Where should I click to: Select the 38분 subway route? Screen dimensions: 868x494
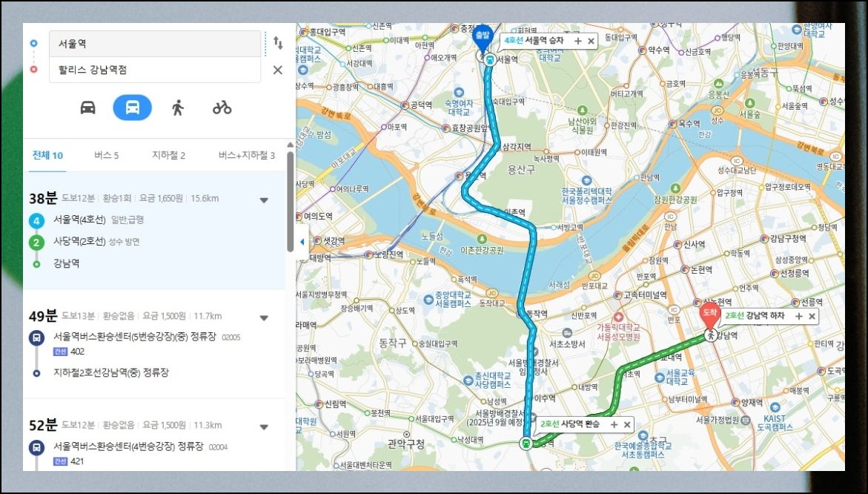pyautogui.click(x=154, y=230)
